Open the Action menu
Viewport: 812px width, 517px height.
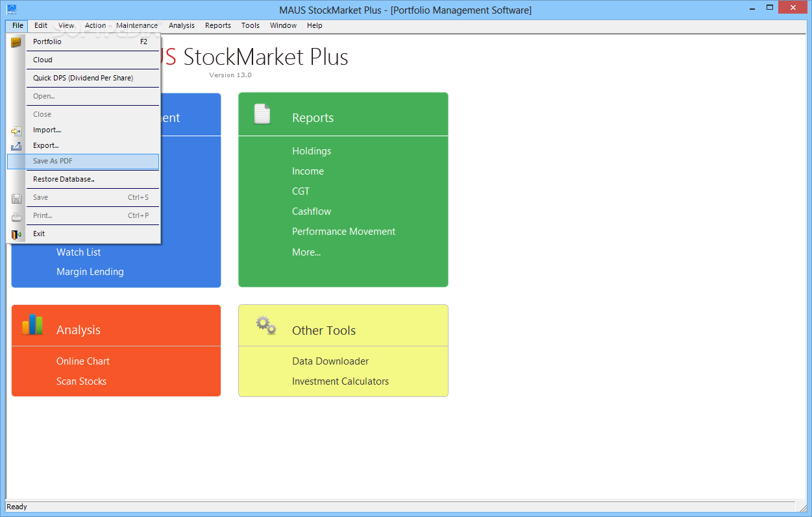pos(95,25)
